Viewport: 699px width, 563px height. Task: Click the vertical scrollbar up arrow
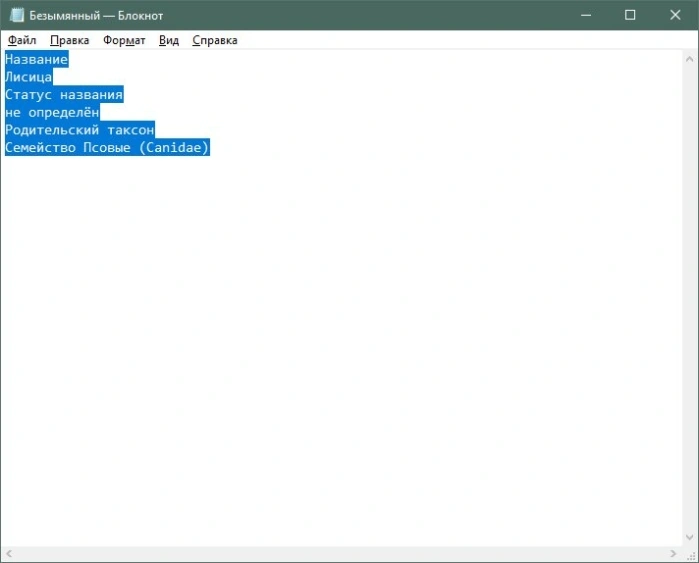[x=689, y=59]
